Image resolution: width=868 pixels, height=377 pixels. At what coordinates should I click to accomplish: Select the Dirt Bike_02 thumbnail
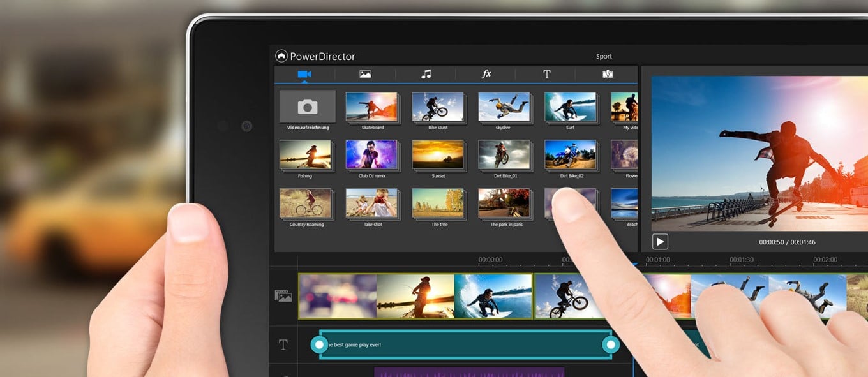tap(571, 155)
